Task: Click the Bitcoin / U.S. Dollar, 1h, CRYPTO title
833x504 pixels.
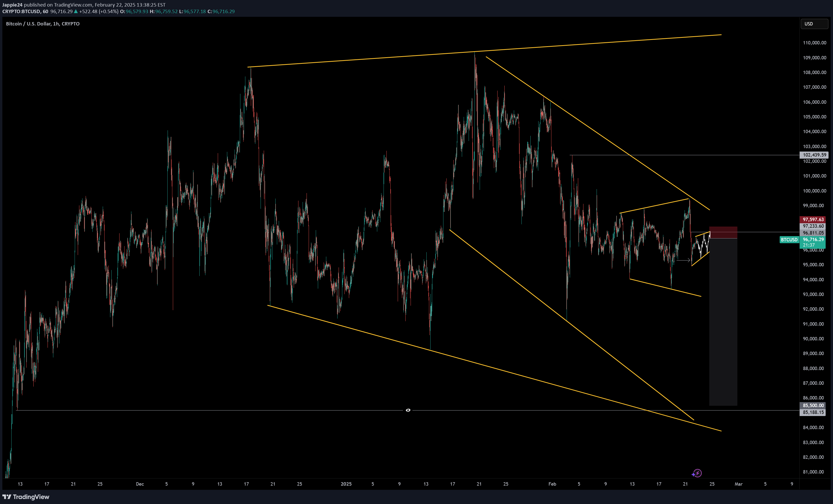Action: [x=43, y=24]
